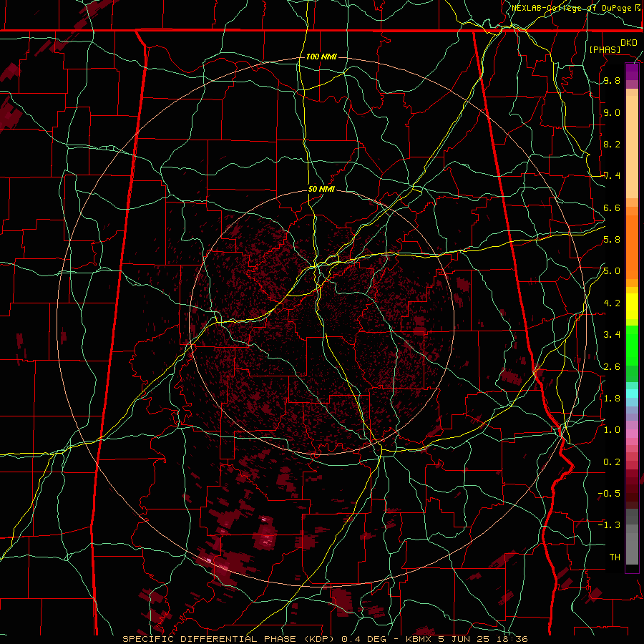644x644 pixels.
Task: Click the 8.2 value on color scale
Action: 612,144
